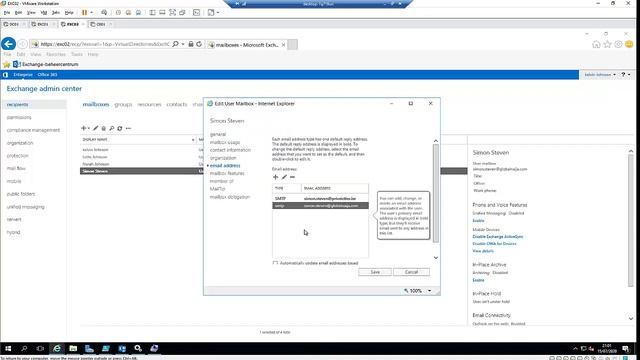Reload the page with the refresh icon in address bar
Image resolution: width=640 pixels, height=360 pixels.
point(199,44)
